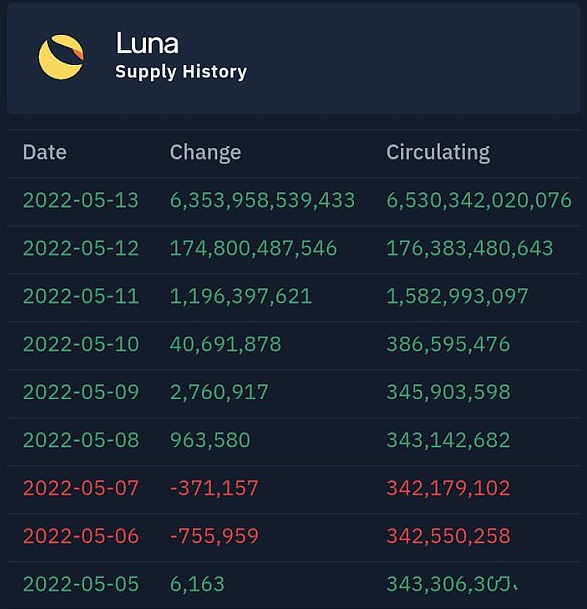Click change value 174,800,487,546
This screenshot has height=609, width=587.
pyautogui.click(x=253, y=249)
